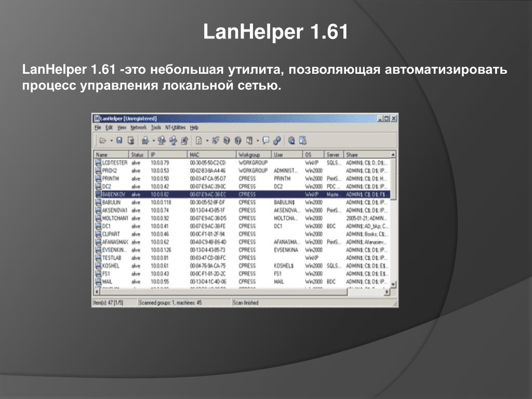Click the computer icon beside MAIL row
This screenshot has width=532, height=399.
(98, 282)
